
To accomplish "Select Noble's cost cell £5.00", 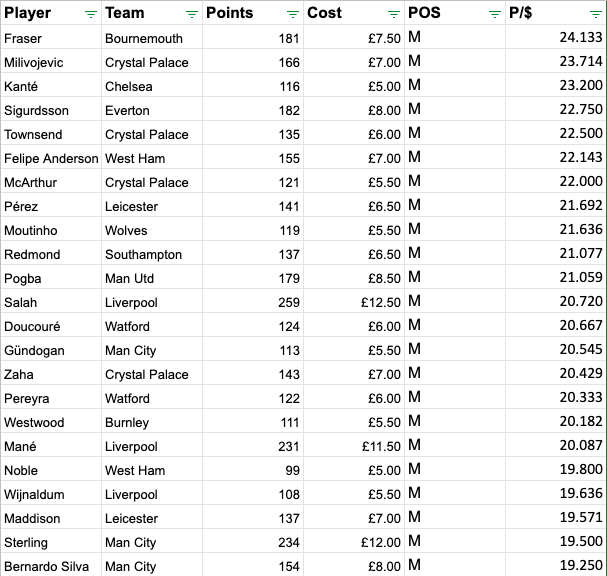I will click(354, 469).
